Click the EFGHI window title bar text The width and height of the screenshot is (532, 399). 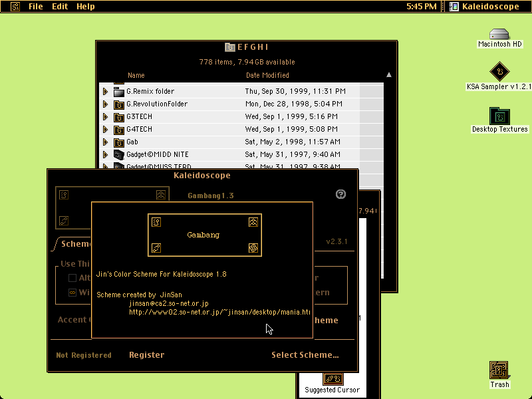tap(253, 47)
